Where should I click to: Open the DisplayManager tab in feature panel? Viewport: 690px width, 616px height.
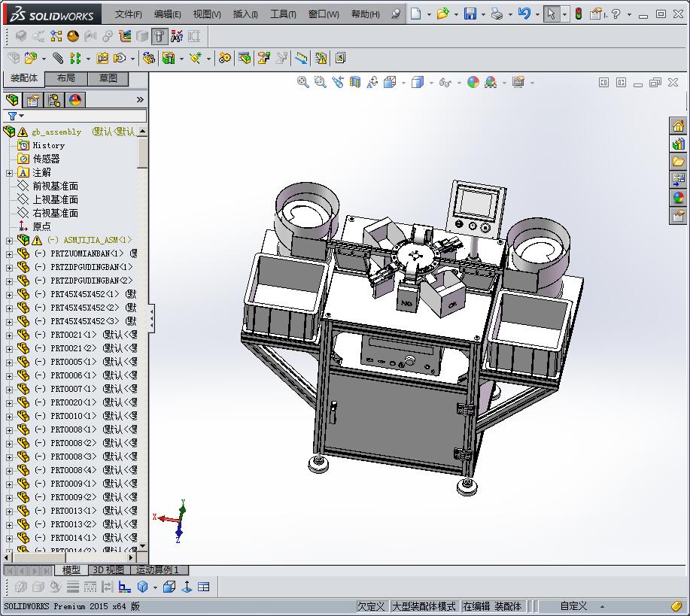[x=75, y=100]
